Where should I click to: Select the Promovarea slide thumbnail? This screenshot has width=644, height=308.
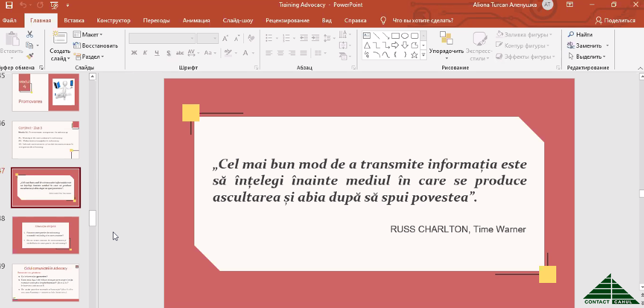46,92
